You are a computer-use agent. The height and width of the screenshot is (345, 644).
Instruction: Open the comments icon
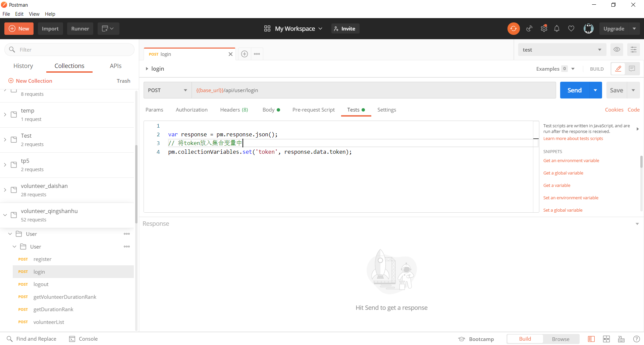point(632,69)
